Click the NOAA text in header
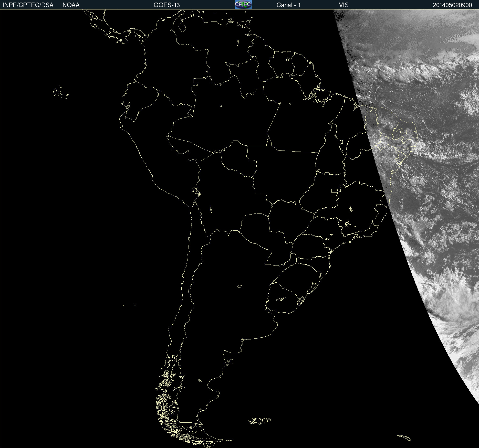The width and height of the screenshot is (479, 448). coord(71,5)
